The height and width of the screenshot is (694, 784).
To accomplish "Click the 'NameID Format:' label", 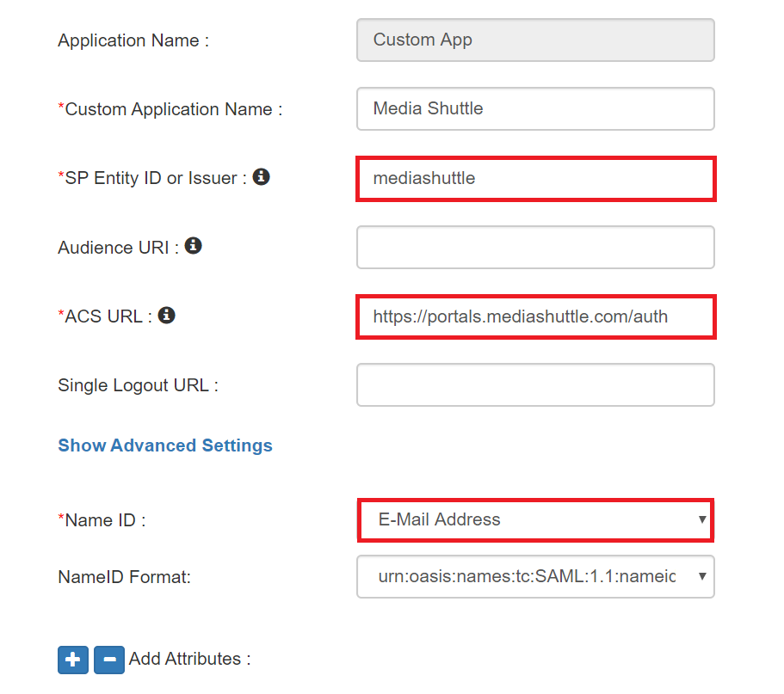I will [x=125, y=577].
